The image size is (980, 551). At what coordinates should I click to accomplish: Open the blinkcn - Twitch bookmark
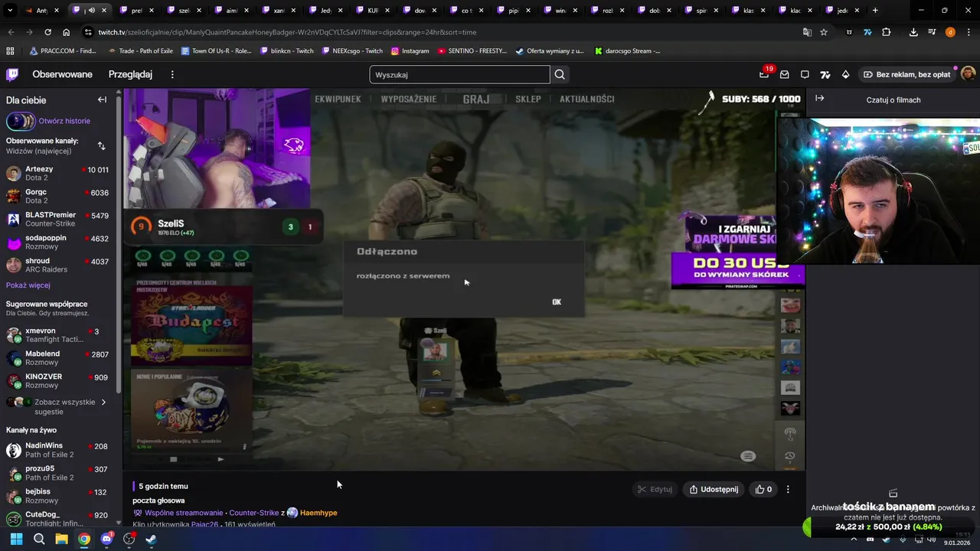[287, 51]
